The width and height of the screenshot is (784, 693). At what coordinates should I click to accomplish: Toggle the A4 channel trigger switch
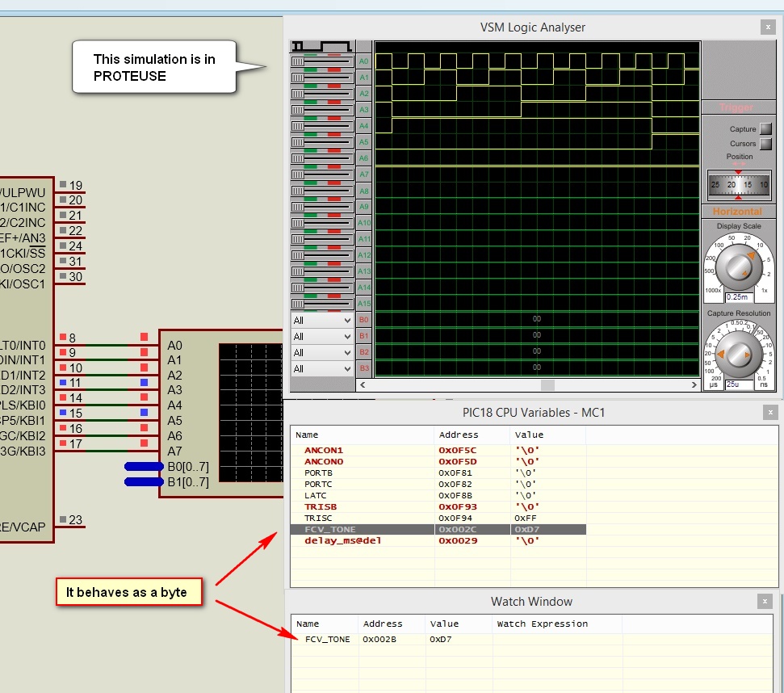322,126
